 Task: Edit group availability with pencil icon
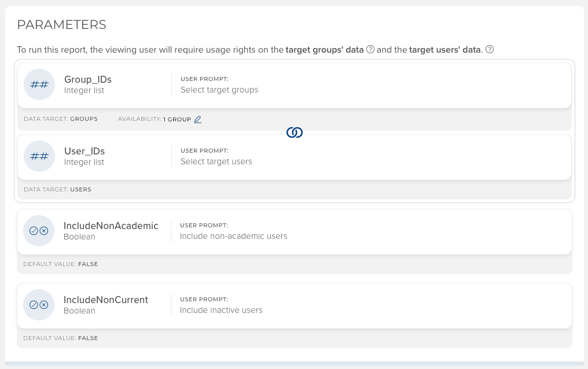tap(198, 119)
